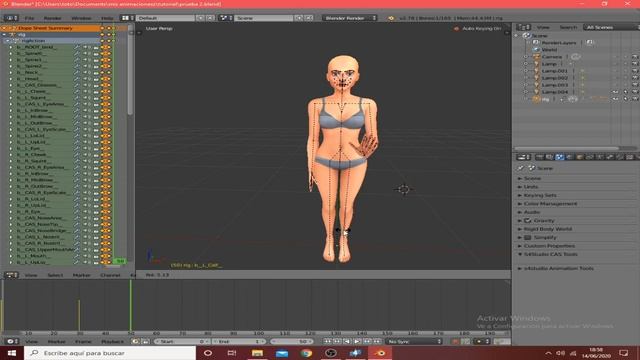This screenshot has height=360, width=640.
Task: Open the dope sheet Marker menu
Action: pos(81,276)
